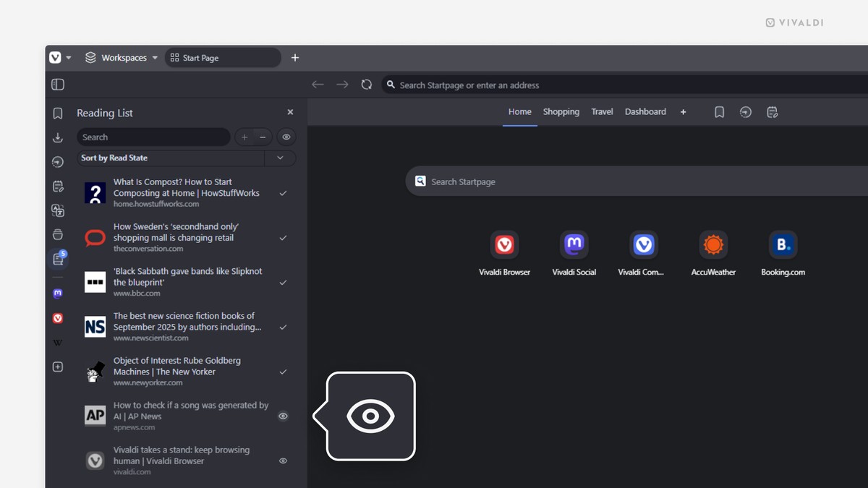Open the Sort by Read State dropdown
868x488 pixels.
(x=280, y=158)
